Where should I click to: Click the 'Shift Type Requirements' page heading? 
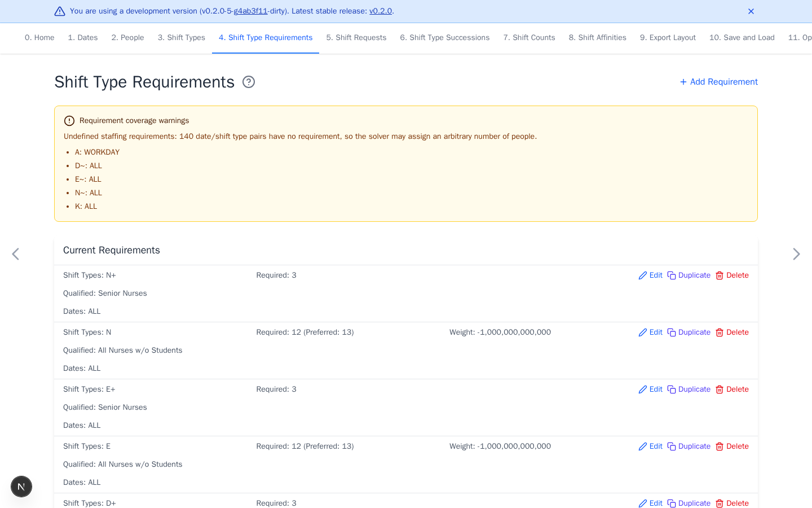pos(144,82)
